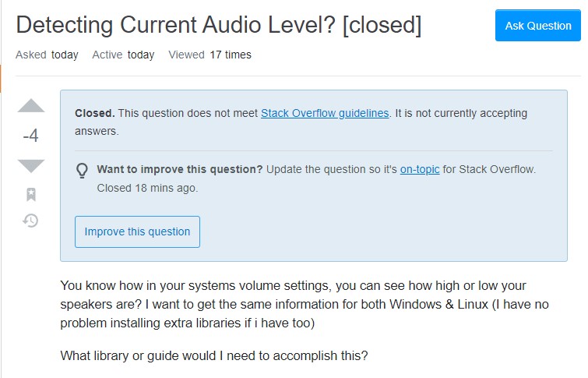Click the lightbulb icon in the closed notice

[82, 171]
